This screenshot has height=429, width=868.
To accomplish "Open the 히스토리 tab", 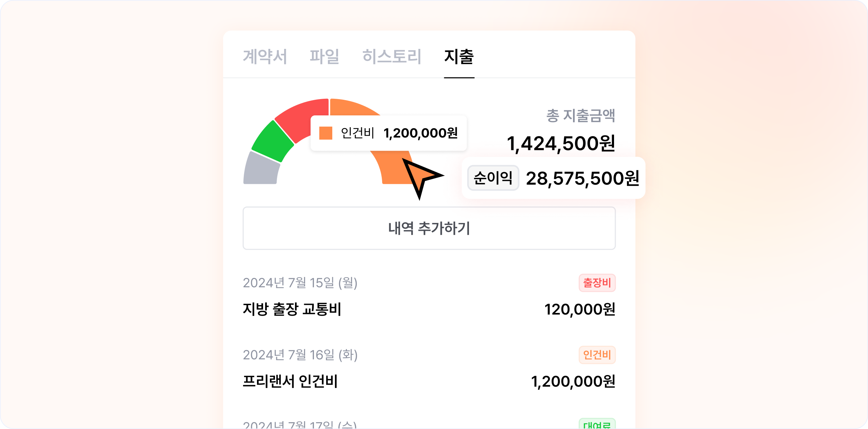I will click(392, 56).
